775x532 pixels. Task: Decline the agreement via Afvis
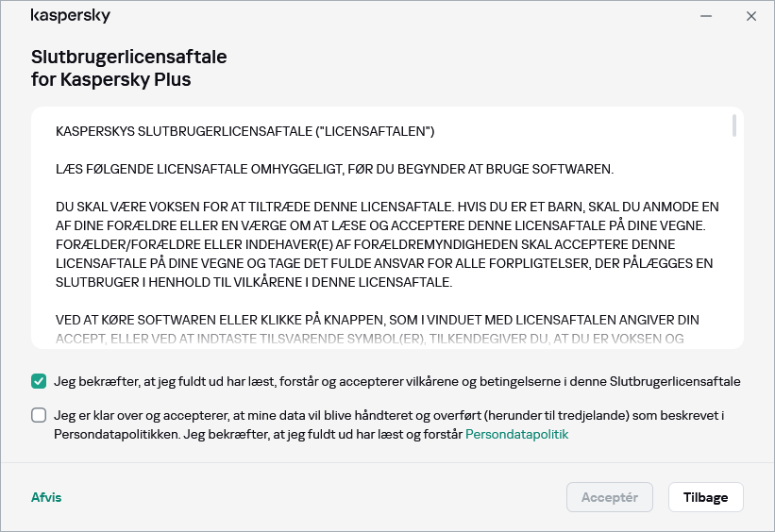[x=46, y=497]
